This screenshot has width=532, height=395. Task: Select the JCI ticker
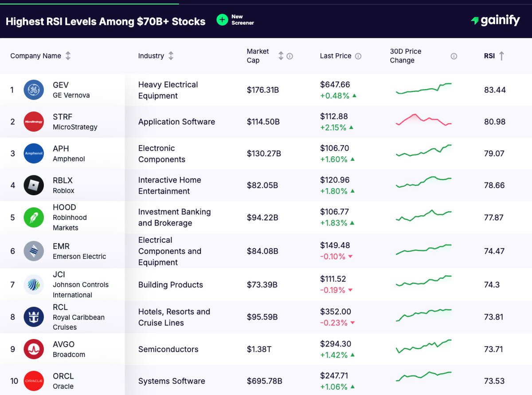pos(59,274)
